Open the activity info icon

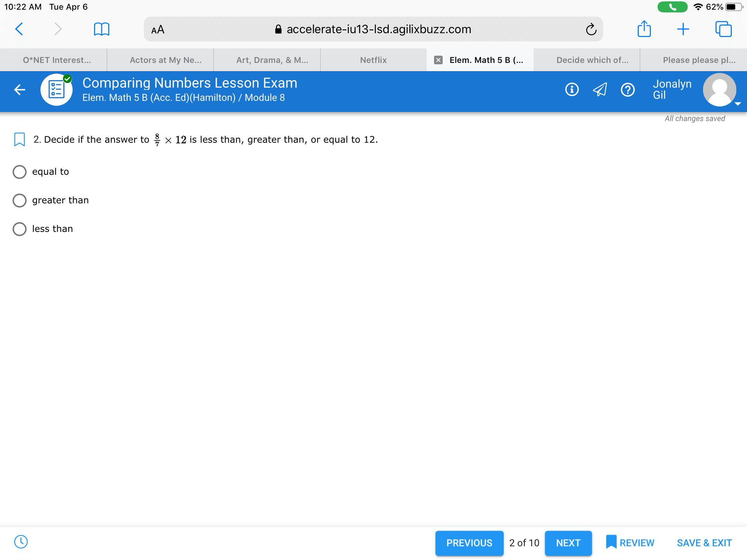click(x=572, y=90)
